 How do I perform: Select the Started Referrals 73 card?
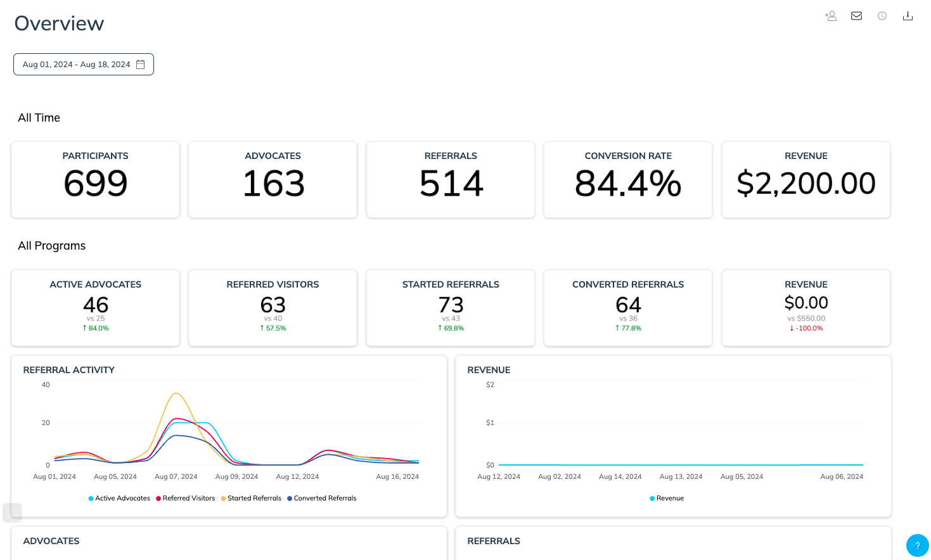point(451,308)
